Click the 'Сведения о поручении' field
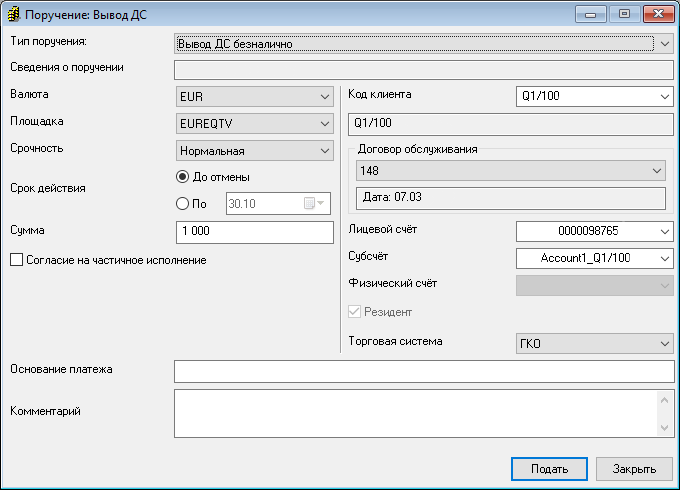The width and height of the screenshot is (680, 490). 424,70
